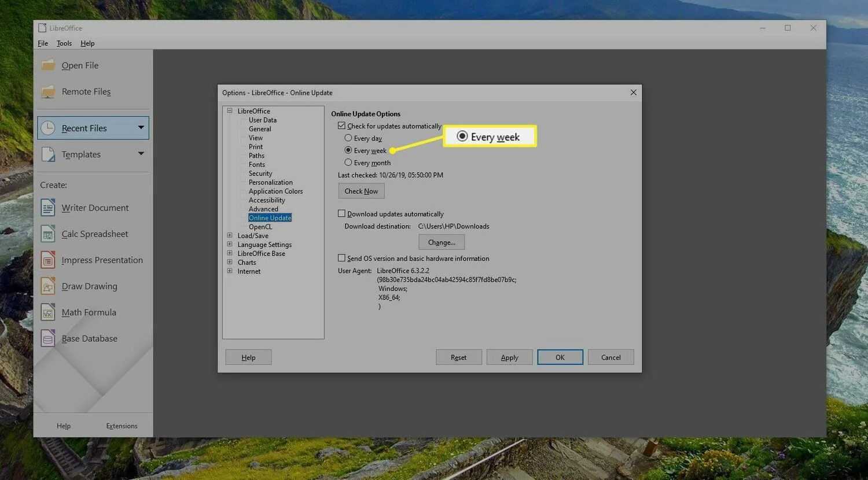Click the Remote Files folder icon
The width and height of the screenshot is (868, 480).
[x=48, y=91]
